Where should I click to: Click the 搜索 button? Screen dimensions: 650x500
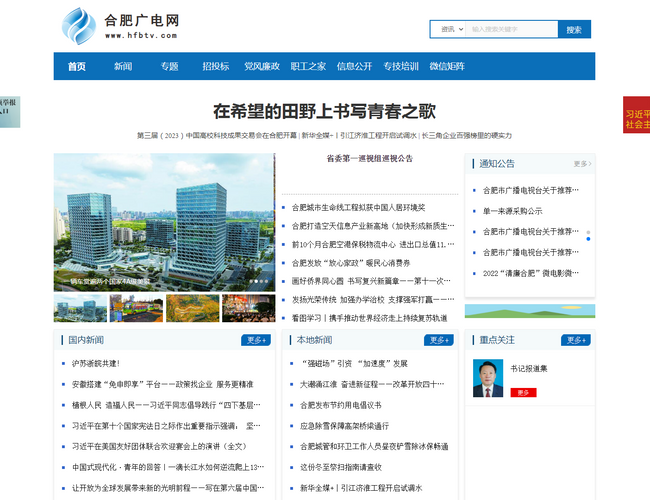tap(574, 29)
